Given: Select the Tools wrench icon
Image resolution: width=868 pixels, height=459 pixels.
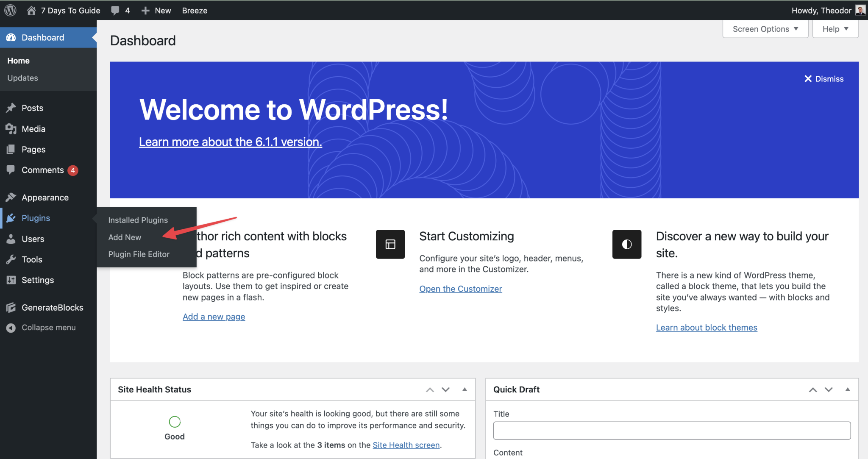Looking at the screenshot, I should (11, 259).
